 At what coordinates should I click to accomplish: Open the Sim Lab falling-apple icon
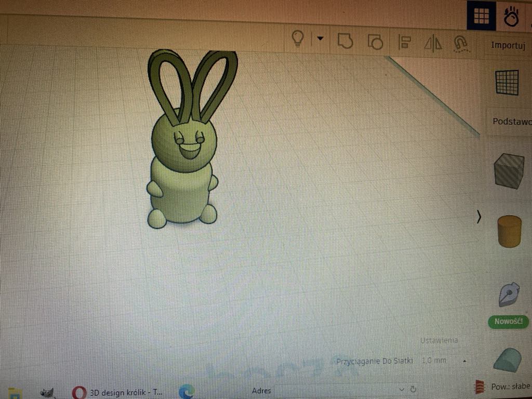[x=511, y=16]
